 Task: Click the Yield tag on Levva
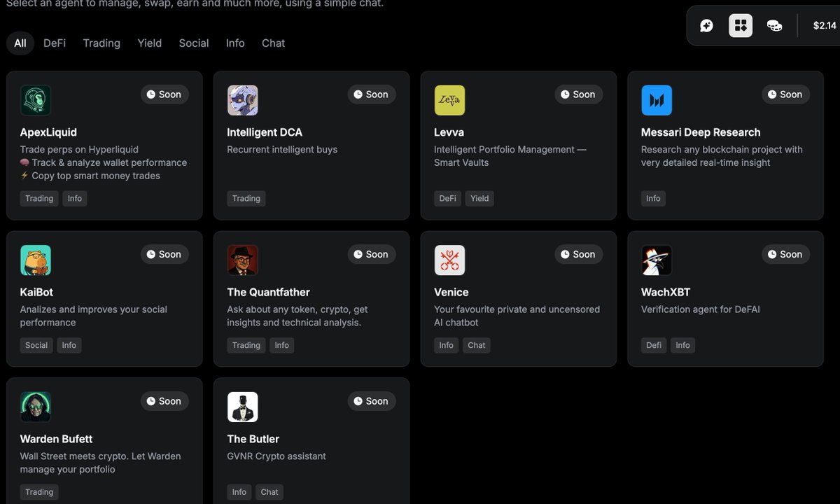(x=479, y=199)
